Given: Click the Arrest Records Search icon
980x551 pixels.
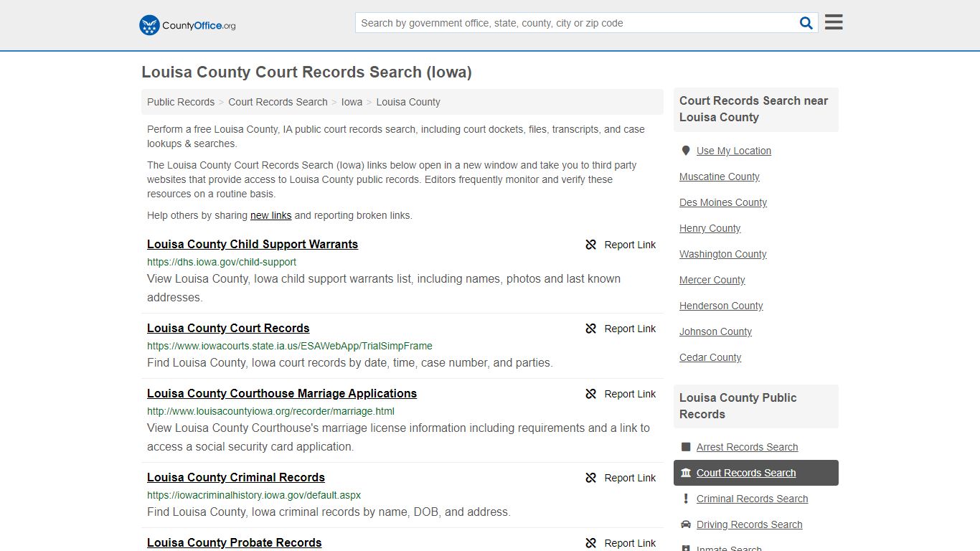Looking at the screenshot, I should (686, 447).
